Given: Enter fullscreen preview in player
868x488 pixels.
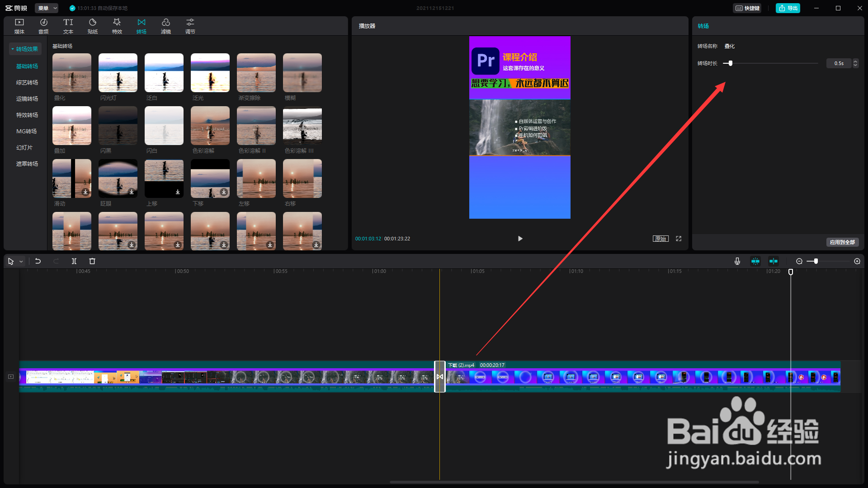Looking at the screenshot, I should tap(679, 239).
